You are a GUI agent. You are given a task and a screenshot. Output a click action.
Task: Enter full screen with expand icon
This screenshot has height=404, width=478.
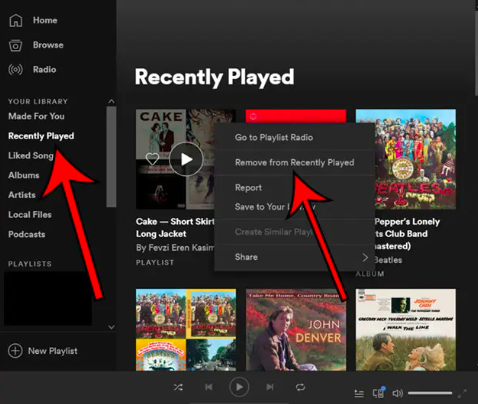(462, 394)
